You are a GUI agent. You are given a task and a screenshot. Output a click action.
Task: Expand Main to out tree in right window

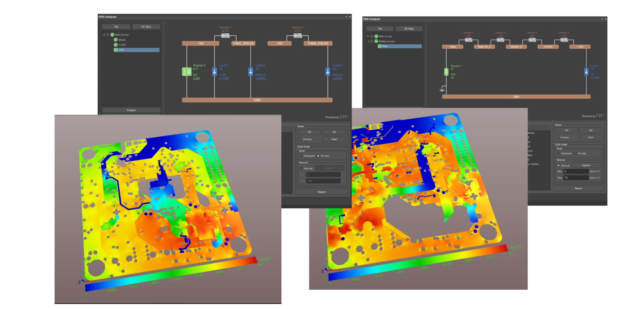368,36
